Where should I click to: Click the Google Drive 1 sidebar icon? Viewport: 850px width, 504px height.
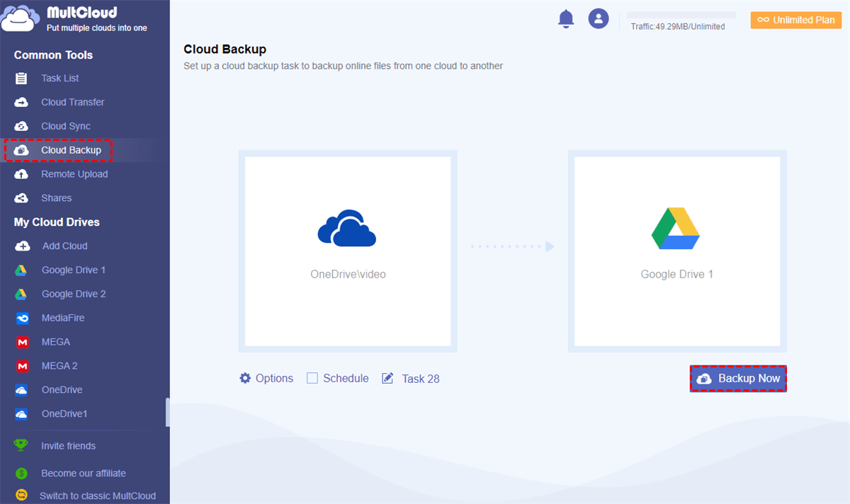[22, 270]
